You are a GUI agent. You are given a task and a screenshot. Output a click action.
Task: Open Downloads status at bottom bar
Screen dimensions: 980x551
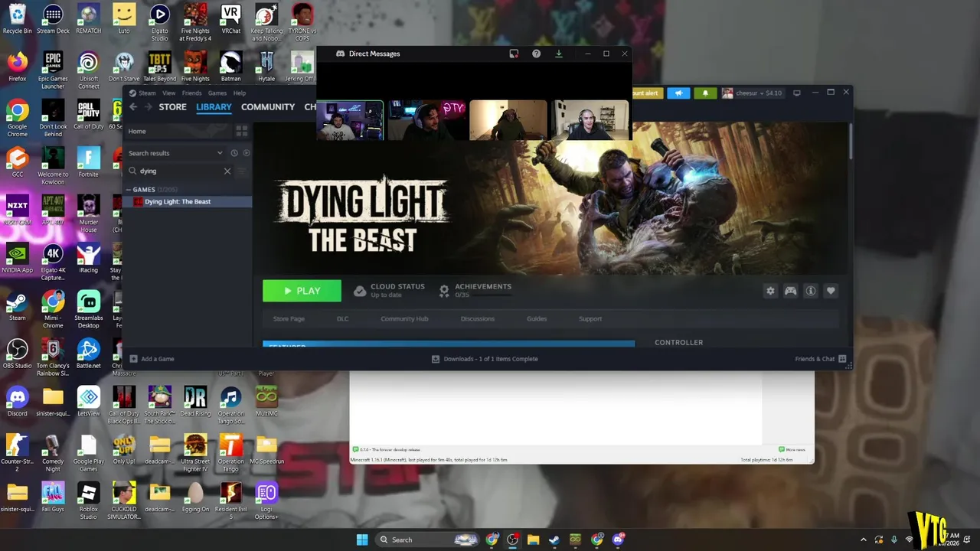coord(485,359)
